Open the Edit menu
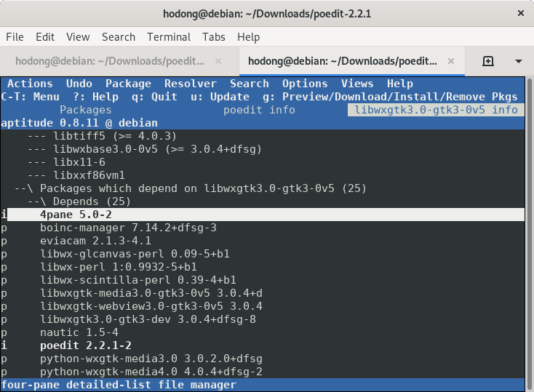This screenshot has width=534, height=392. [45, 37]
